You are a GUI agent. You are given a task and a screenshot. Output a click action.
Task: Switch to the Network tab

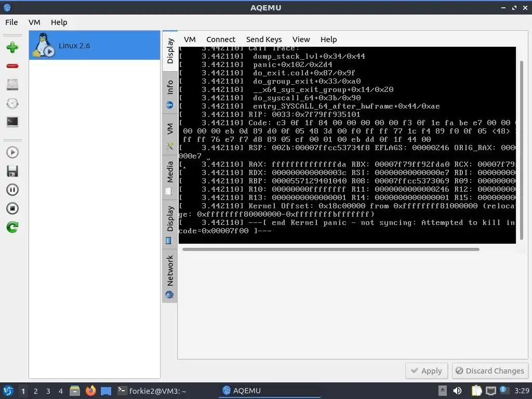click(x=170, y=276)
